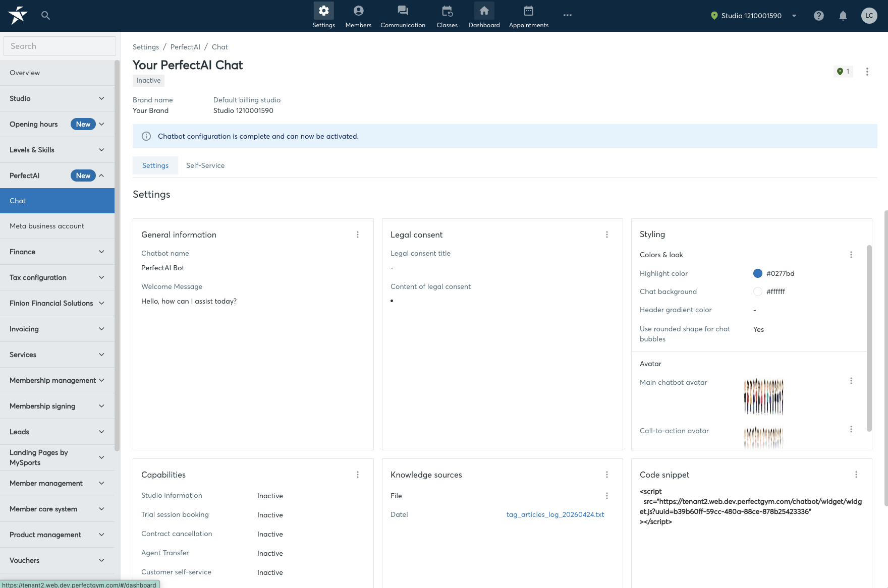Open General information card options menu
The image size is (888, 588).
(358, 234)
